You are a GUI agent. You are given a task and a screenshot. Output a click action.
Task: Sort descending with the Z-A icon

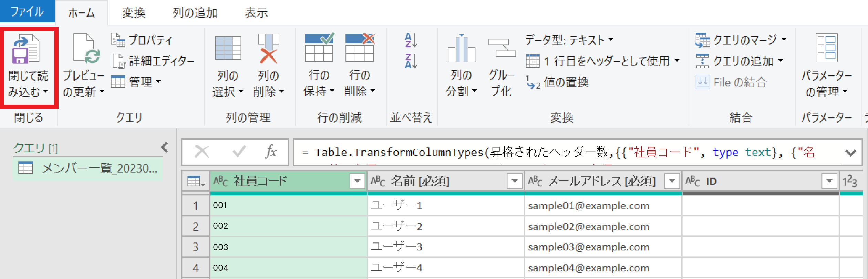coord(411,61)
